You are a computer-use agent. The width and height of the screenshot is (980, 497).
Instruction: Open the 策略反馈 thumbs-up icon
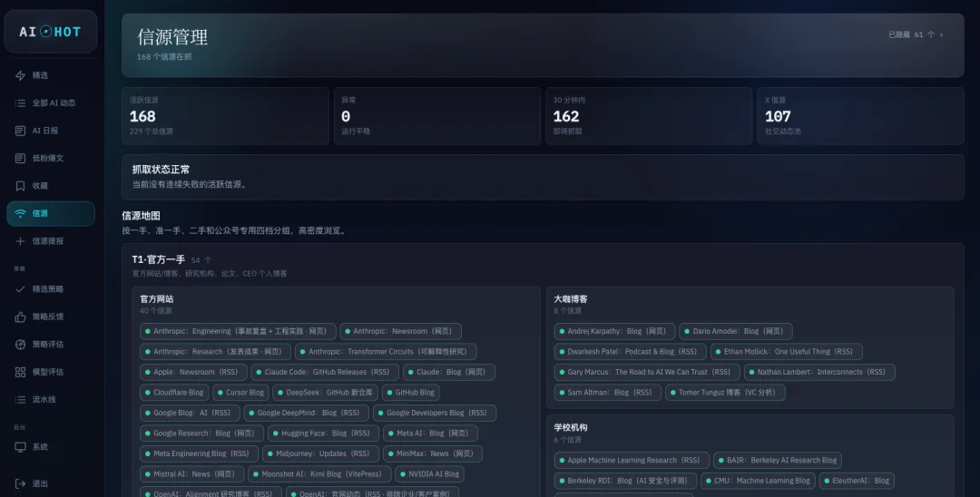[20, 317]
